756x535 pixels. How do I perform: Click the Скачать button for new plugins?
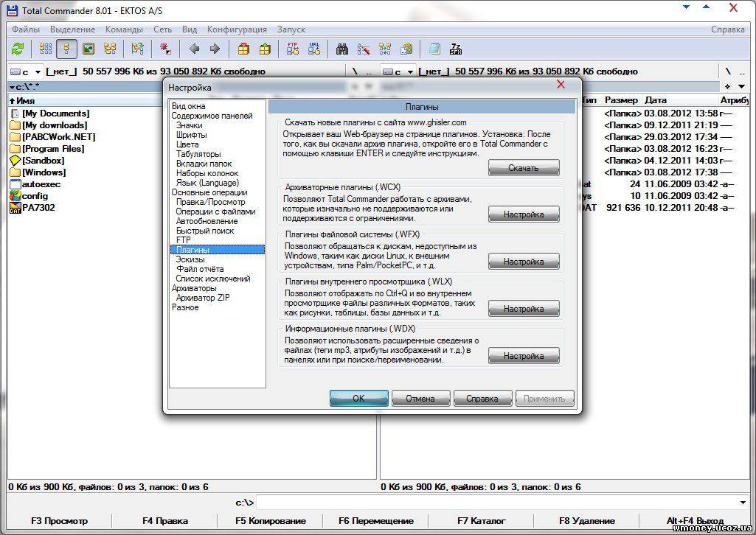tap(524, 168)
